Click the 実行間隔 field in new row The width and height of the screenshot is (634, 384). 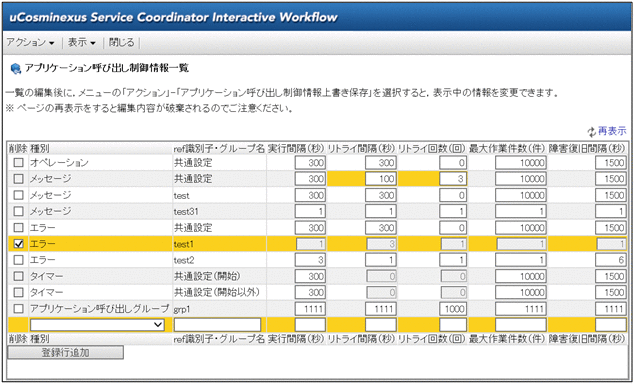click(x=310, y=325)
